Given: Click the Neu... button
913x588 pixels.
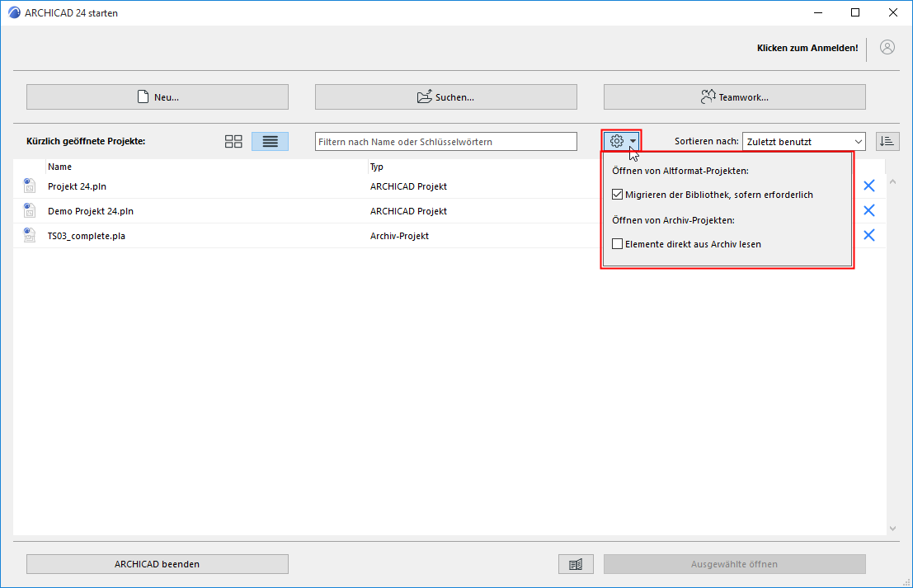Looking at the screenshot, I should (x=158, y=96).
